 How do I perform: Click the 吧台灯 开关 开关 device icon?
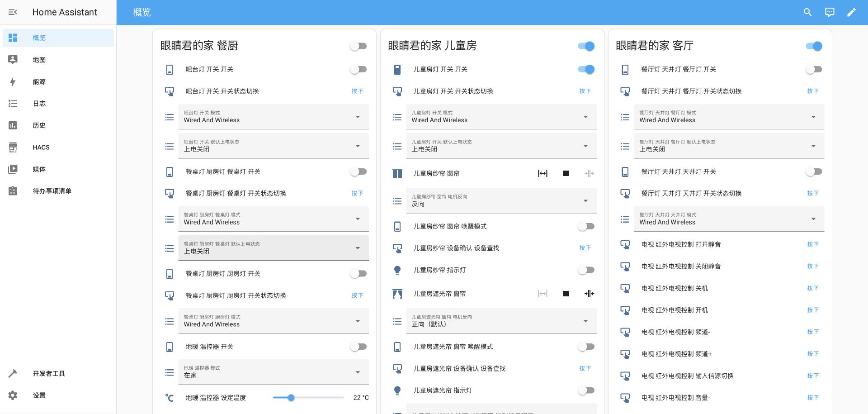170,69
